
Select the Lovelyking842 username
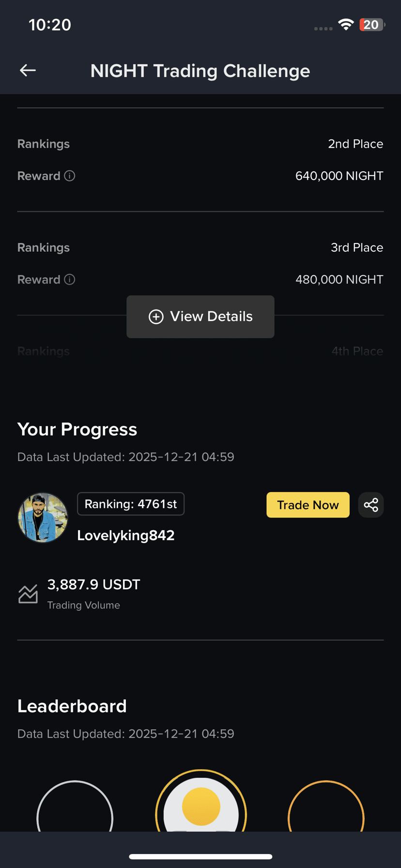[126, 535]
